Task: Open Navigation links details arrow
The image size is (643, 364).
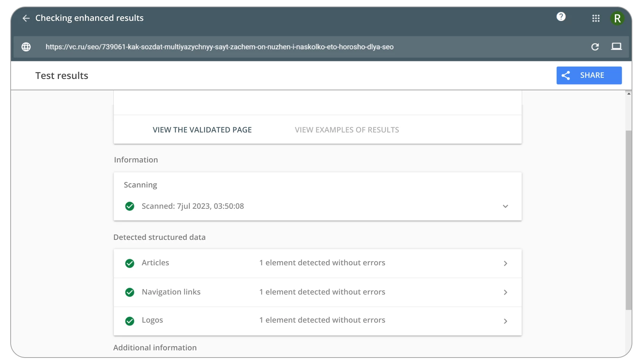Action: tap(505, 292)
